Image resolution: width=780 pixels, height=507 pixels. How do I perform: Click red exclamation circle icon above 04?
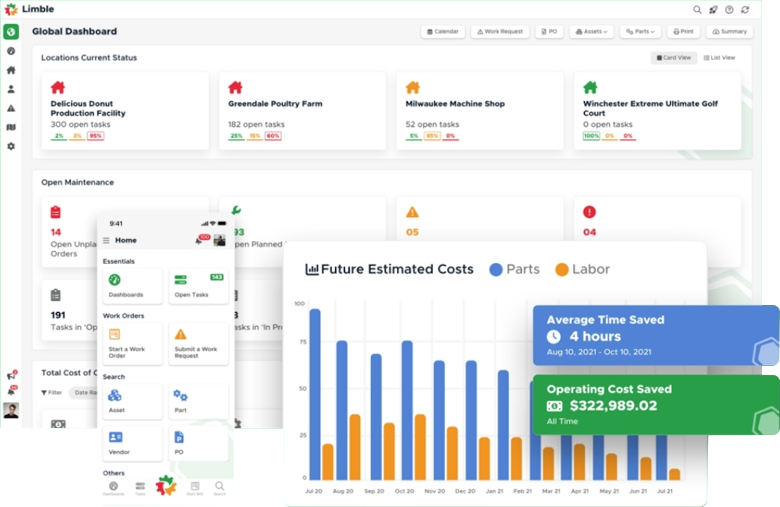tap(589, 212)
